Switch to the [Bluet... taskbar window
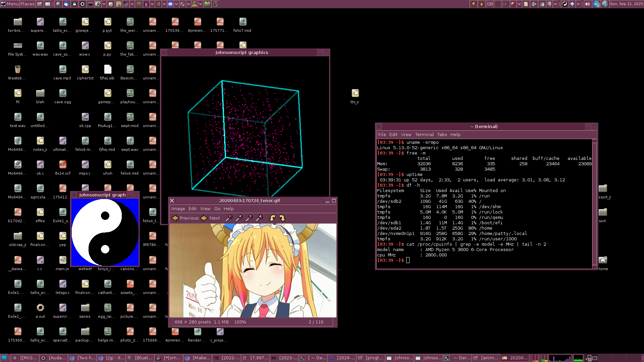The image size is (644, 362). (x=140, y=358)
